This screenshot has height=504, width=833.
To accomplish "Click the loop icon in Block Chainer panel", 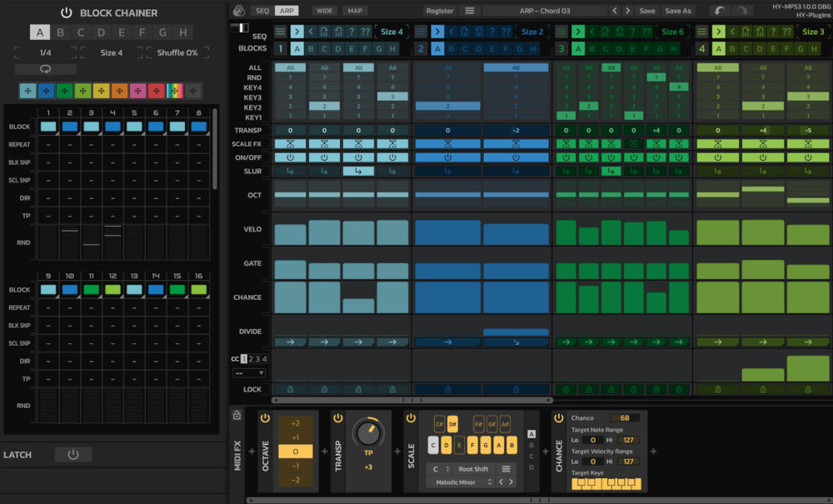I will [x=44, y=68].
